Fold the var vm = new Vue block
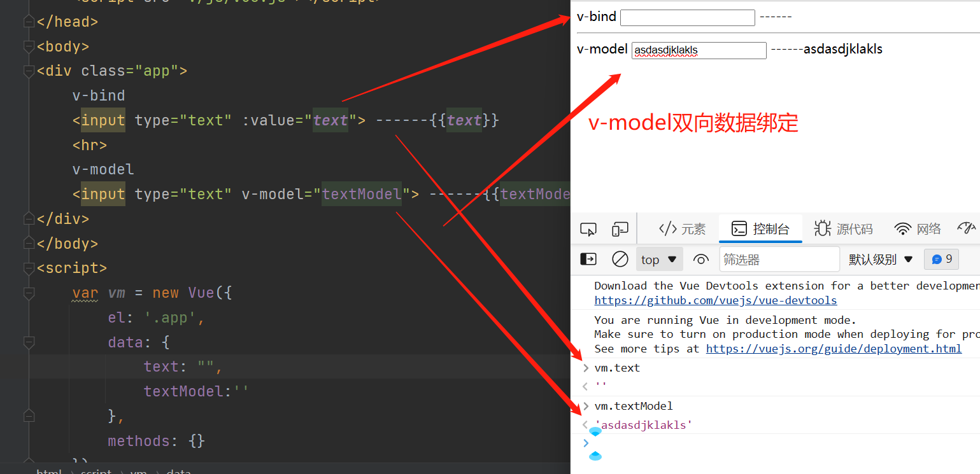980x474 pixels. (x=28, y=293)
